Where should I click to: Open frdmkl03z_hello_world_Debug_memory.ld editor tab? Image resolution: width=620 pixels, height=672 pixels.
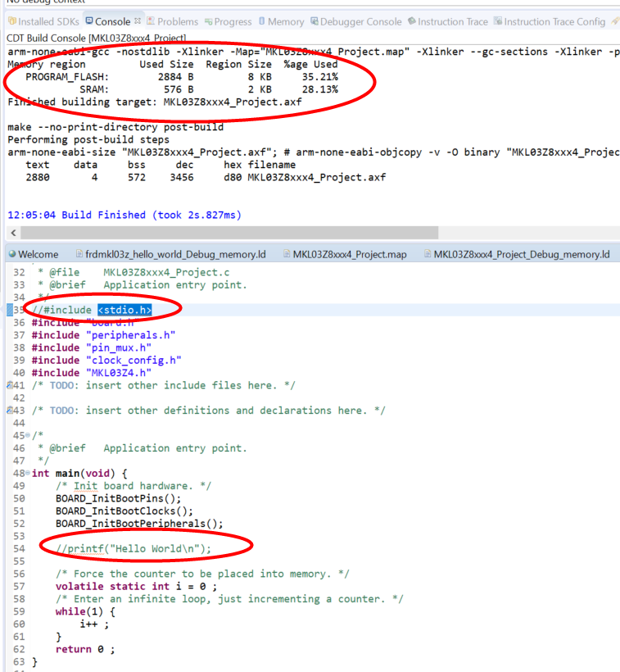171,254
